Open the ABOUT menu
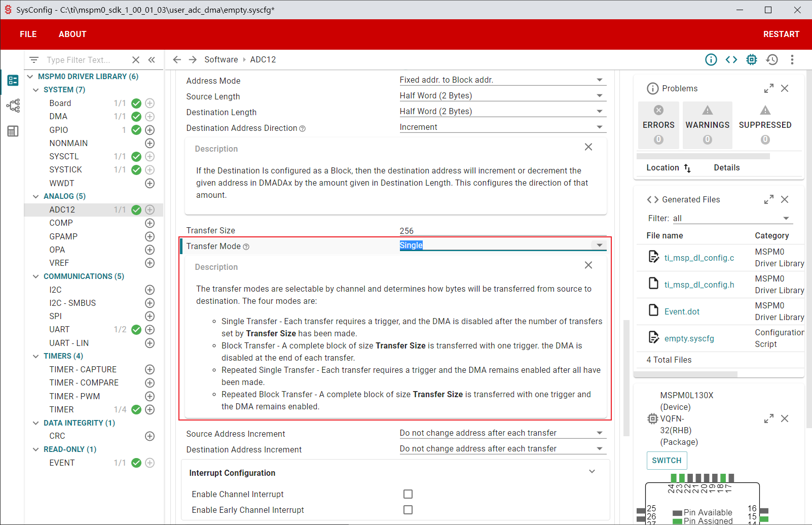Image resolution: width=812 pixels, height=525 pixels. [x=72, y=34]
